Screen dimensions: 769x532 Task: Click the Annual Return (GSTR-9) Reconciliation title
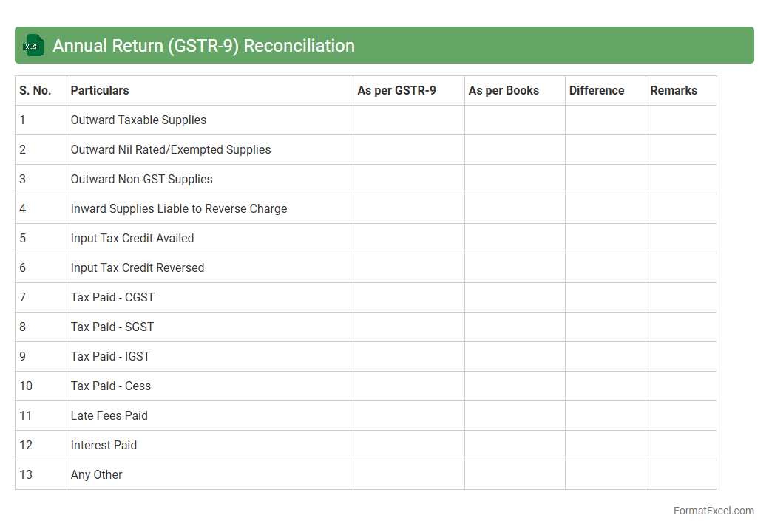[x=203, y=46]
